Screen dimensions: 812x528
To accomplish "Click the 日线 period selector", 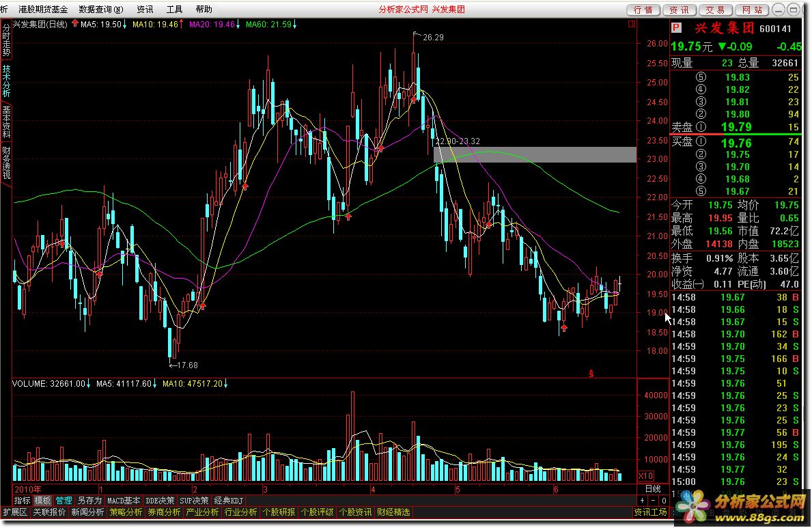I will 653,488.
